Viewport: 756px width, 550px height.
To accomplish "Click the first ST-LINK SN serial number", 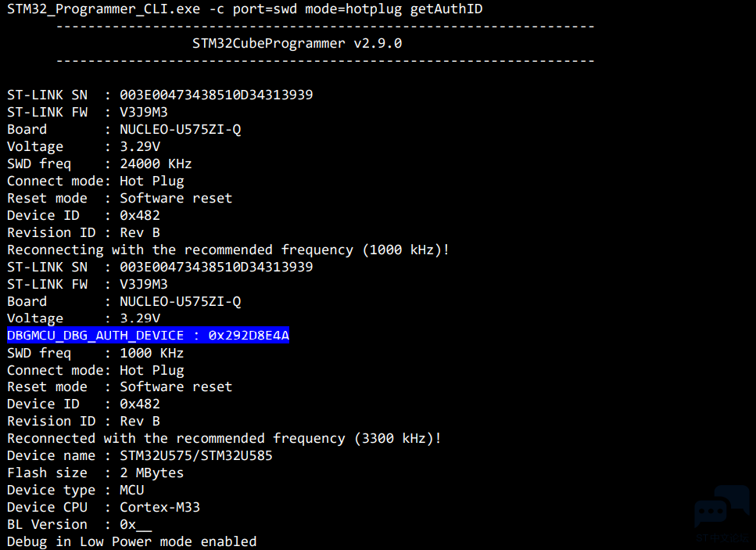I will (x=217, y=95).
